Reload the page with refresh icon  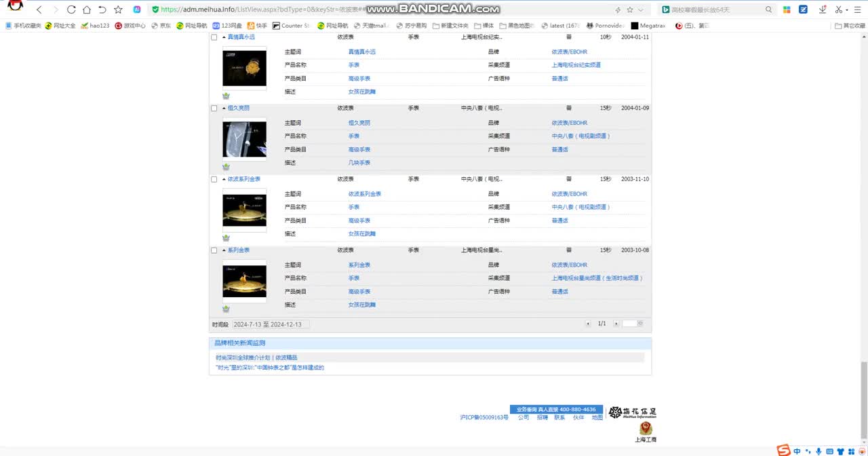71,9
